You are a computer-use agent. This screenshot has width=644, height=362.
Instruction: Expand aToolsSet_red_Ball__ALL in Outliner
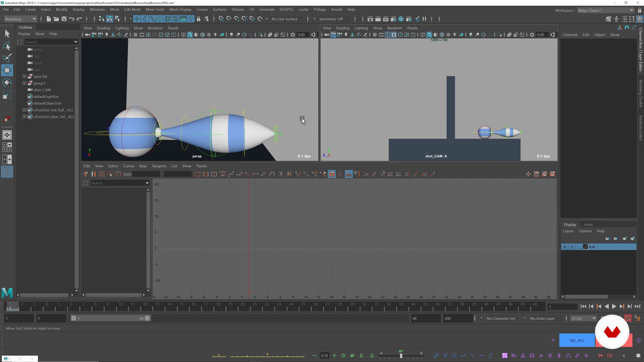tap(24, 110)
